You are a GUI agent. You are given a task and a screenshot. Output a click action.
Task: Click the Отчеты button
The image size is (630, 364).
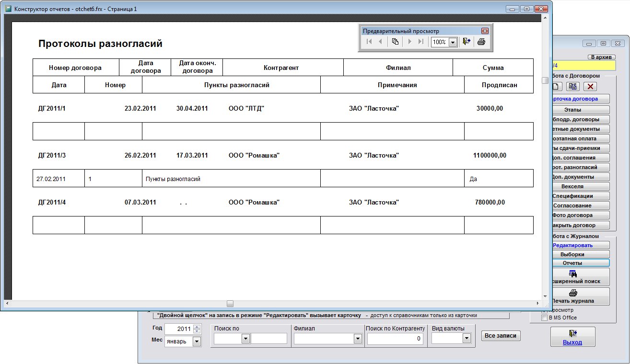click(572, 263)
